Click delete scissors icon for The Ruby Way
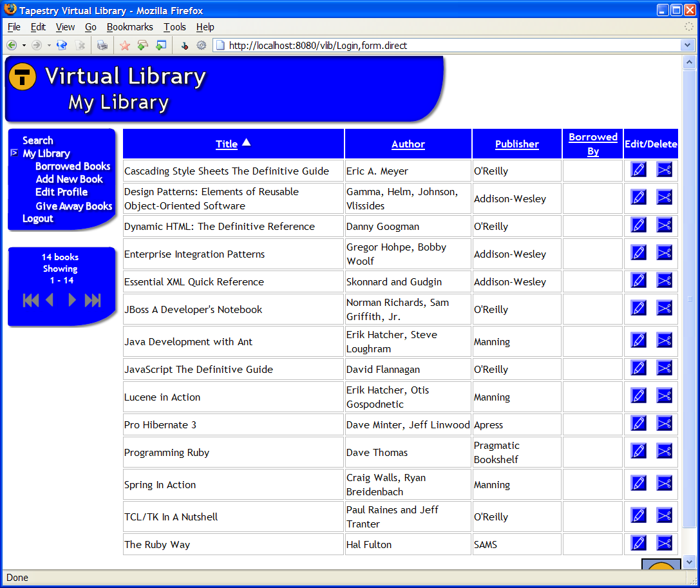The width and height of the screenshot is (700, 588). tap(664, 543)
